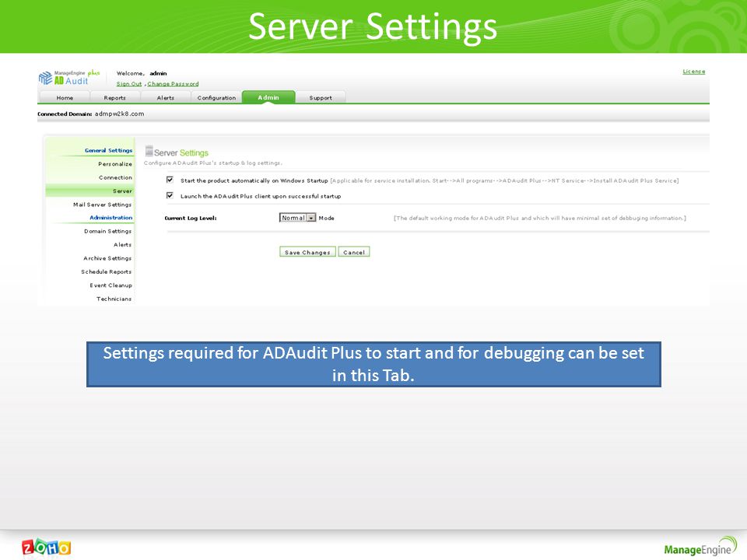Click the Cancel button

point(353,252)
